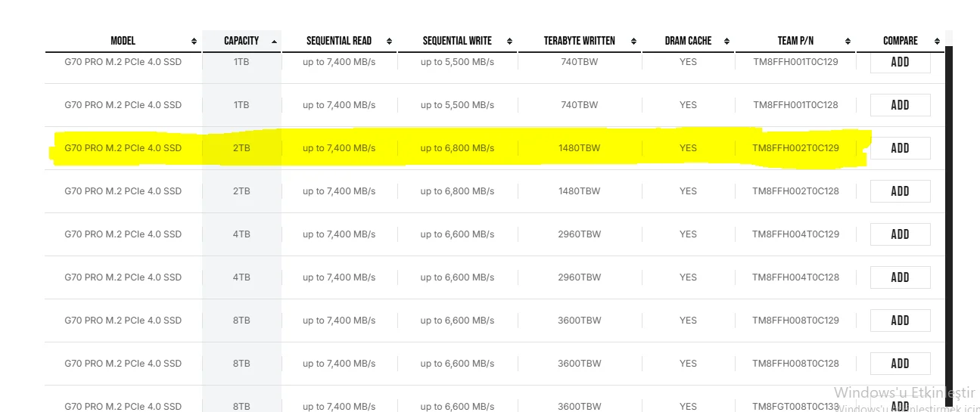The width and height of the screenshot is (980, 412).
Task: Sort by Sequential Read arrows
Action: tap(389, 42)
